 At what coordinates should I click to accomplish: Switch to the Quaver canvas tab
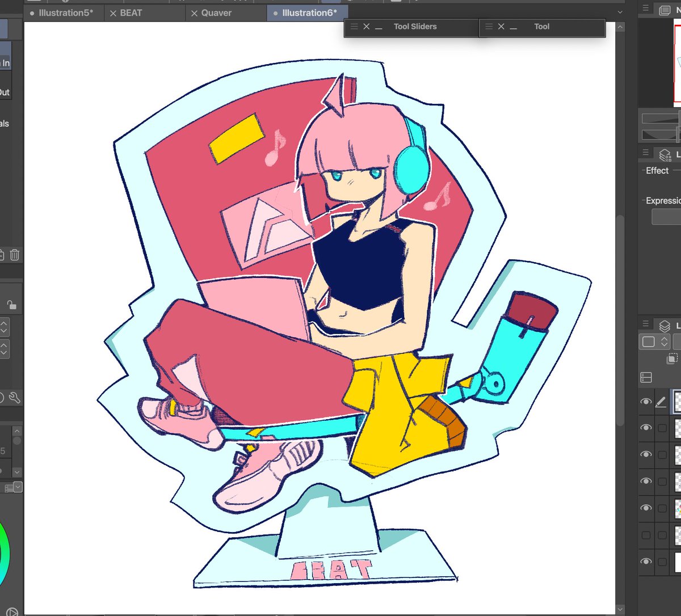pyautogui.click(x=216, y=12)
